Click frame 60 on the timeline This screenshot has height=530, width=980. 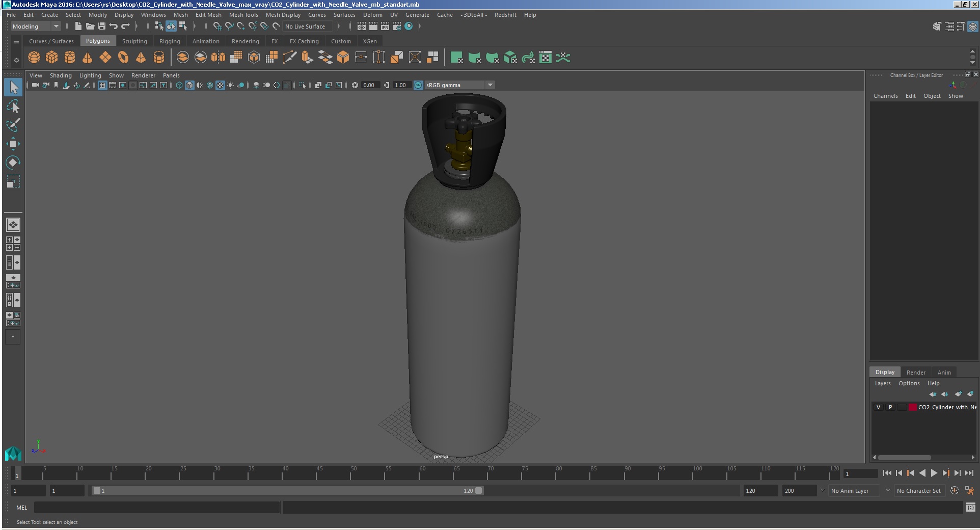pos(419,474)
